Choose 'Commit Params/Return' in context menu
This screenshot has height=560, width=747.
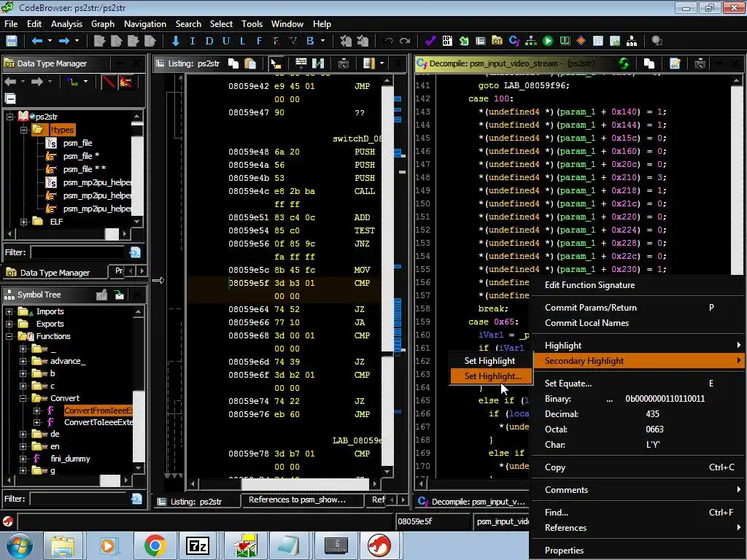pos(637,308)
